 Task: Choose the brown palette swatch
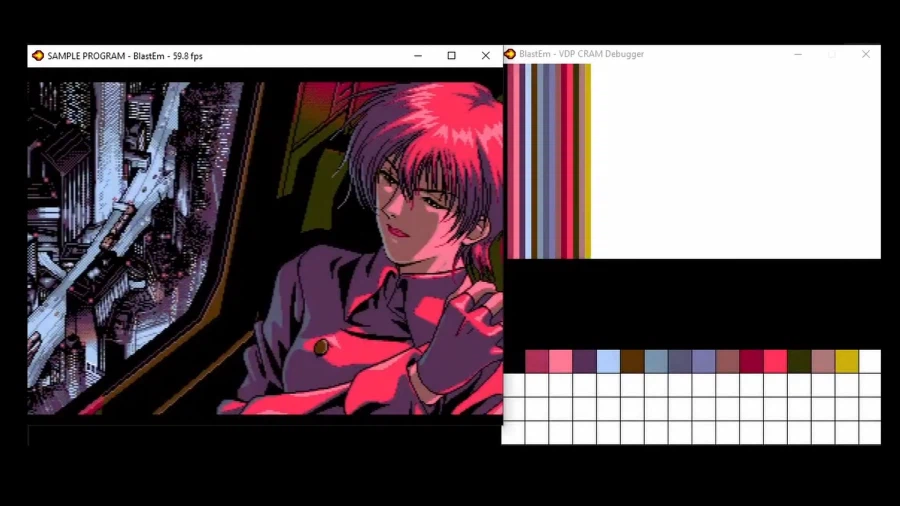(x=632, y=361)
